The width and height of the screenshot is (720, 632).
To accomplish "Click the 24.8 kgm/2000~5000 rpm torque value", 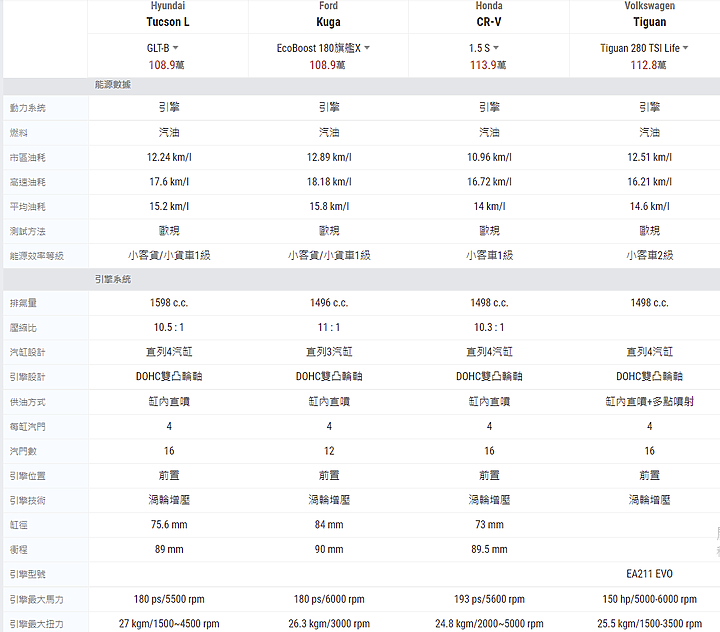I will tap(489, 624).
